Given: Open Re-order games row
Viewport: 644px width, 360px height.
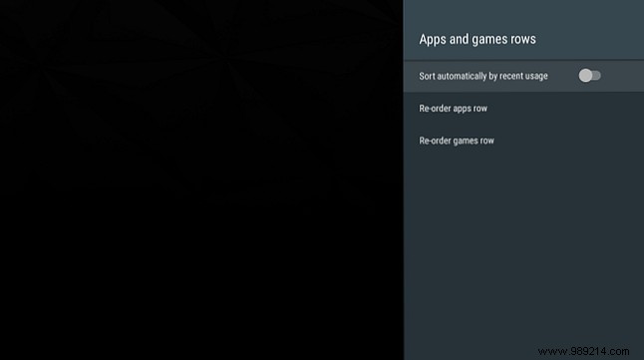Looking at the screenshot, I should (523, 141).
